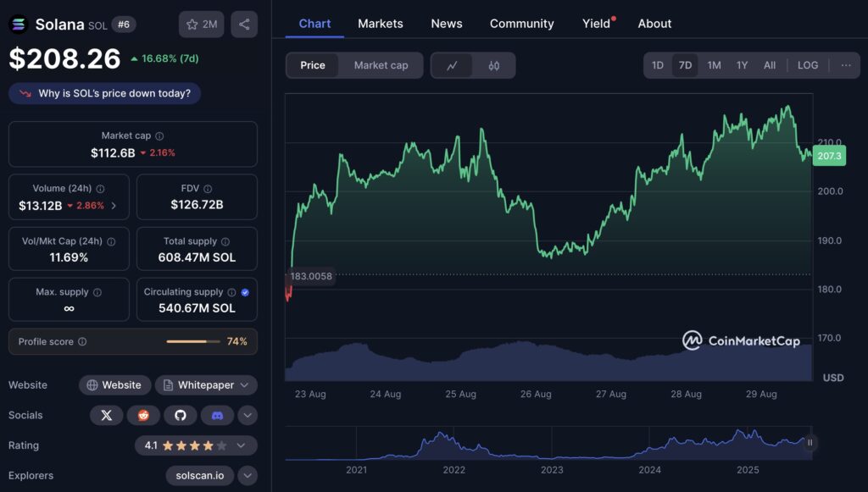Click the Solana logo icon

point(19,25)
